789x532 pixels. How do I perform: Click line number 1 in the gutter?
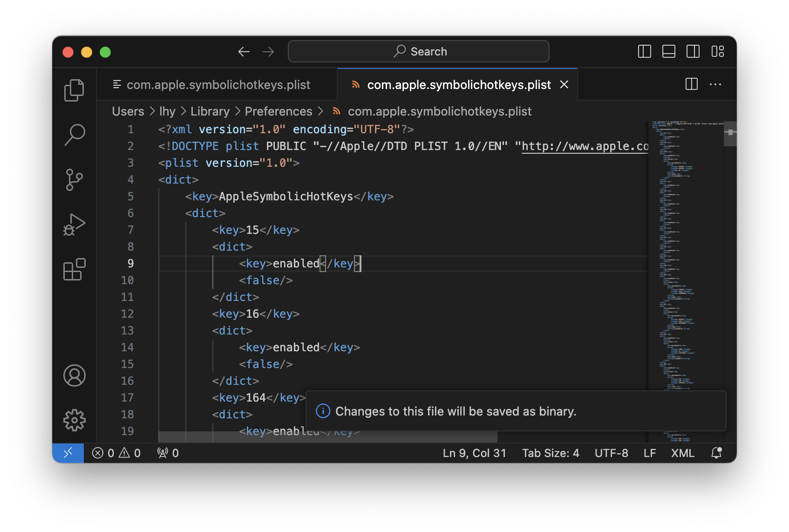tap(130, 130)
